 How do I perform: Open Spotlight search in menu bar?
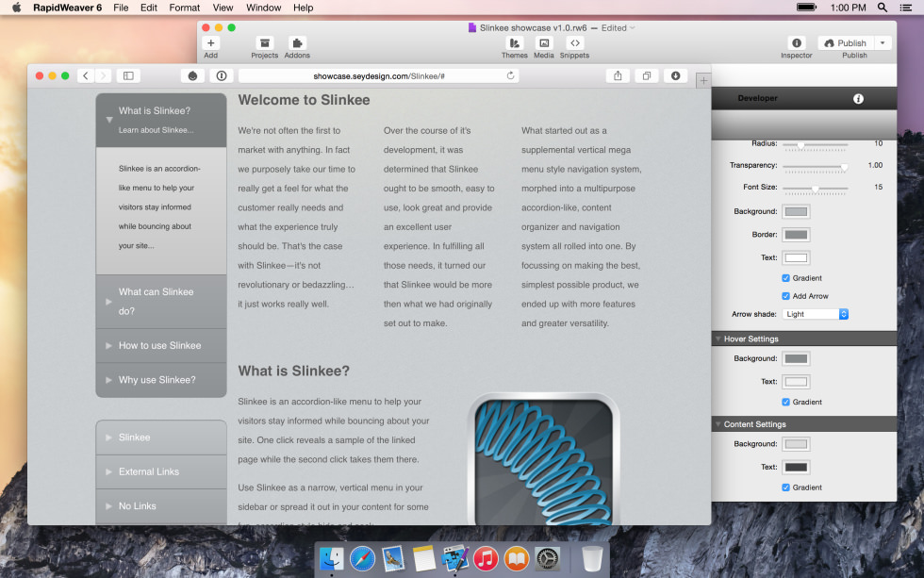(x=883, y=8)
